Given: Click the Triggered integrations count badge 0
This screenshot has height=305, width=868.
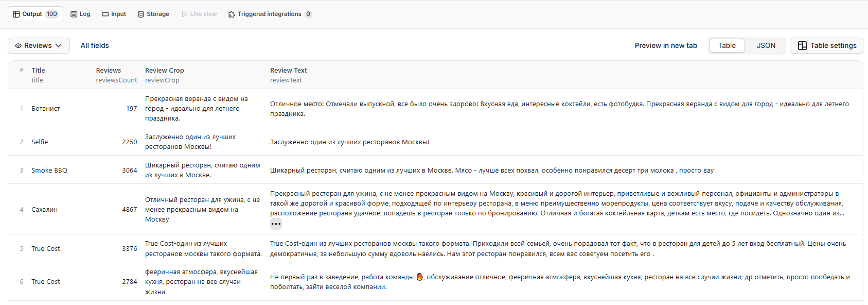Looking at the screenshot, I should click(308, 14).
